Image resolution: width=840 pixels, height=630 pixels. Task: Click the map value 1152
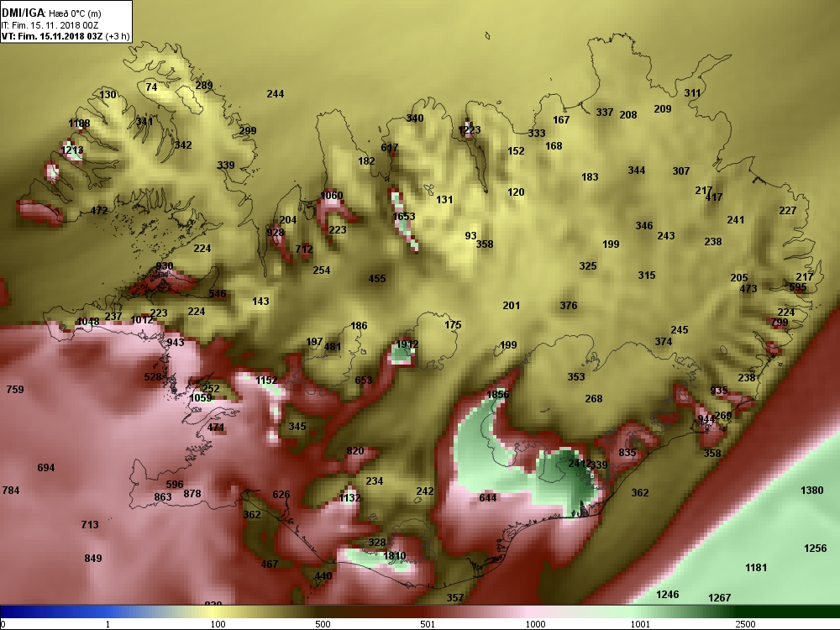coord(266,381)
